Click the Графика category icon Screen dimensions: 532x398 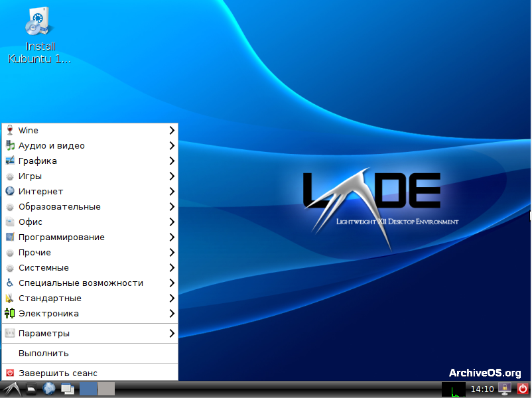pos(10,161)
